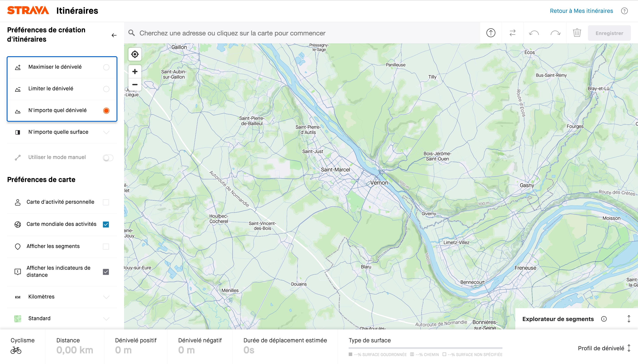Screen dimensions: 638x364
Task: Expand N'importe quelle surface dropdown
Action: pos(106,132)
